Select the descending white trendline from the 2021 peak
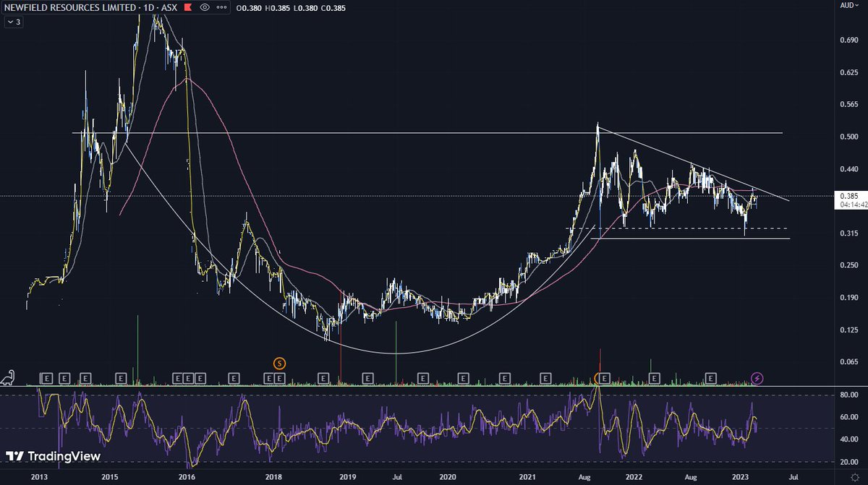 coord(693,164)
